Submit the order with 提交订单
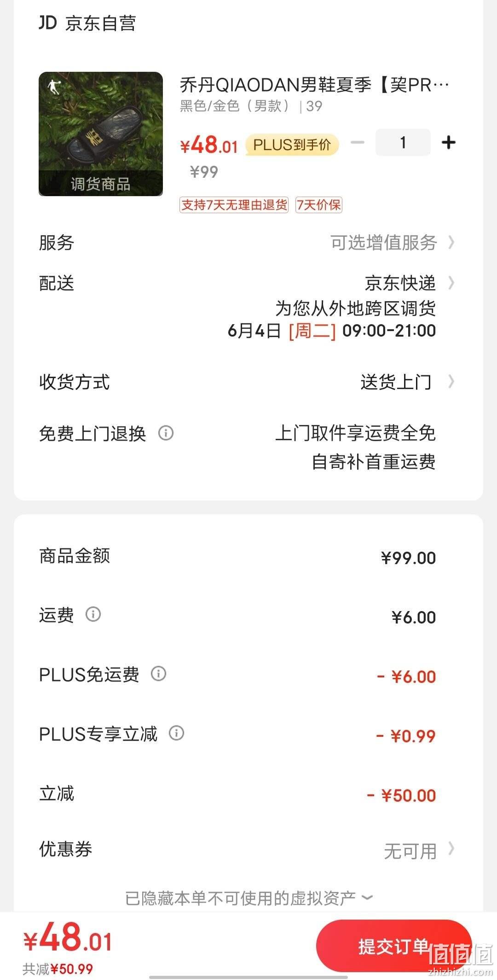497x980 pixels. pos(394,946)
